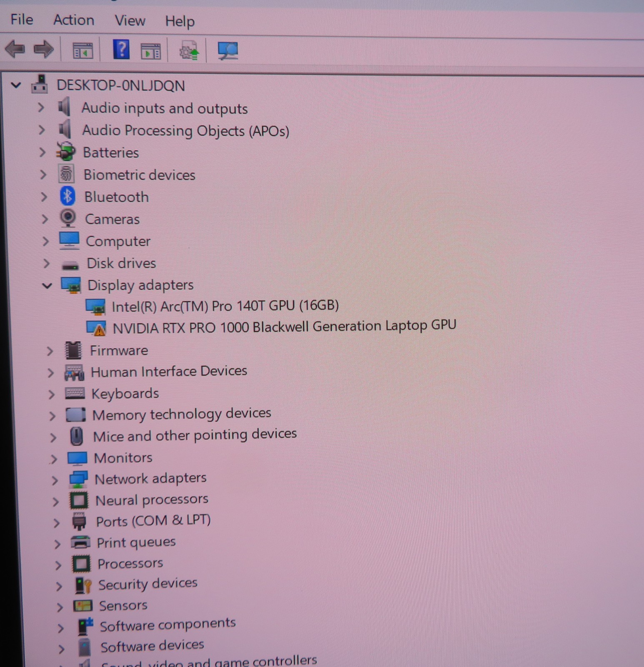The image size is (644, 667).
Task: Select the Computer category label
Action: [118, 241]
